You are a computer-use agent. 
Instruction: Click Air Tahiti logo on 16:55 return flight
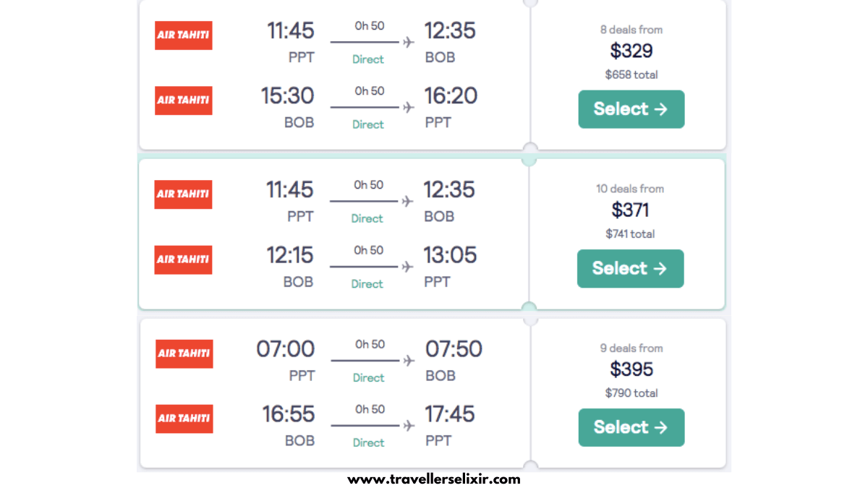point(184,419)
